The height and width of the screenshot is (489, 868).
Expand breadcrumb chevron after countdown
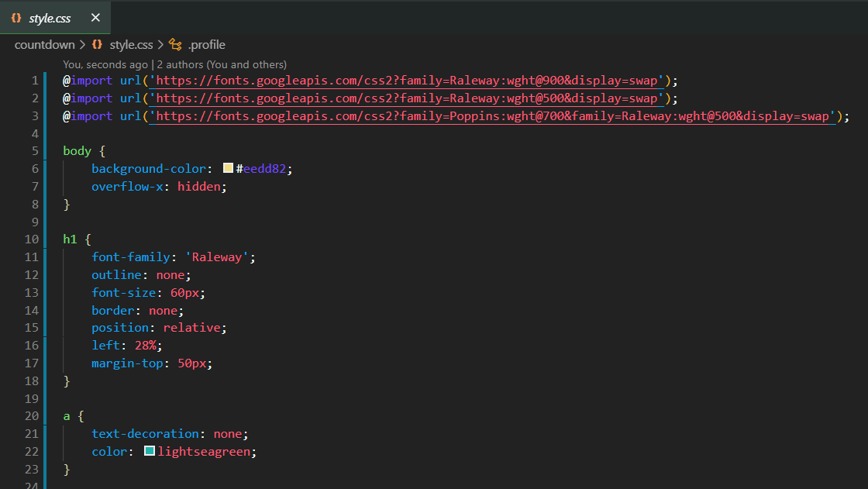tap(82, 44)
